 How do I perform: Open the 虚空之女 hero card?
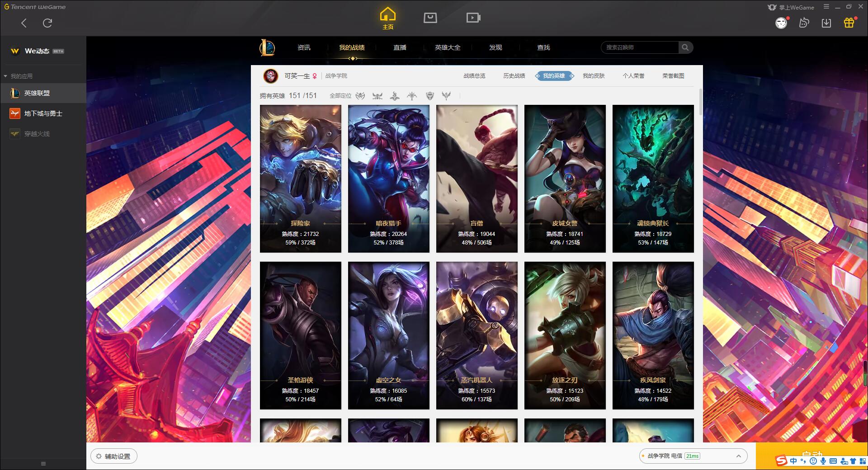[389, 335]
